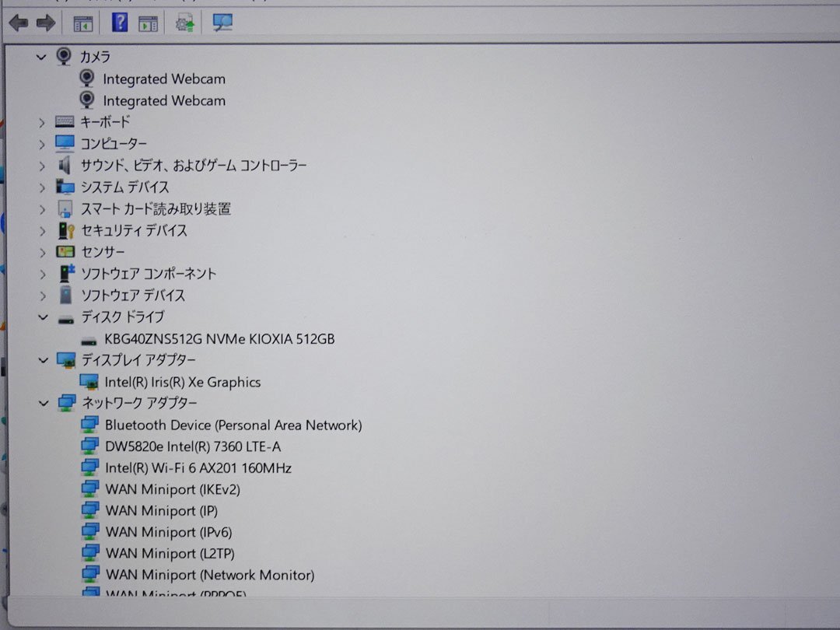The height and width of the screenshot is (630, 840).
Task: Select the ディスプレイ アダプター label
Action: coord(138,360)
